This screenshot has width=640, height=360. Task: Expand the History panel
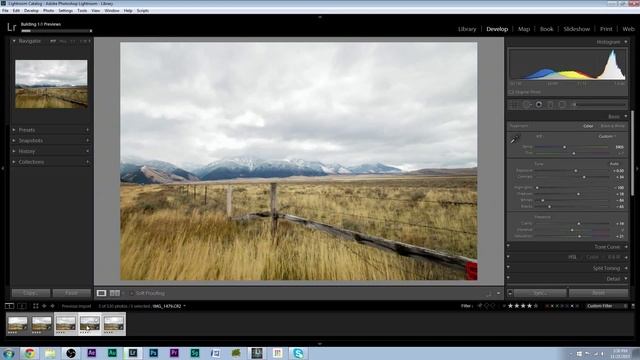(27, 151)
